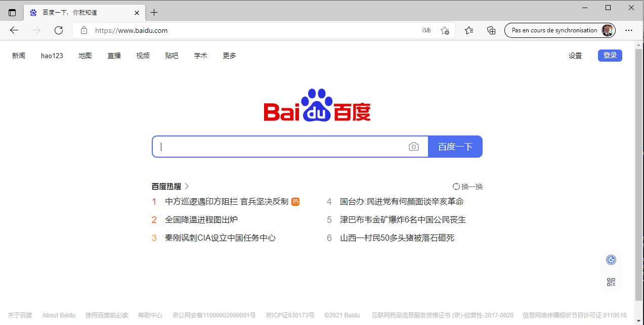Open 学术 in top navigation
Screen dimensions: 644x325
coord(201,56)
